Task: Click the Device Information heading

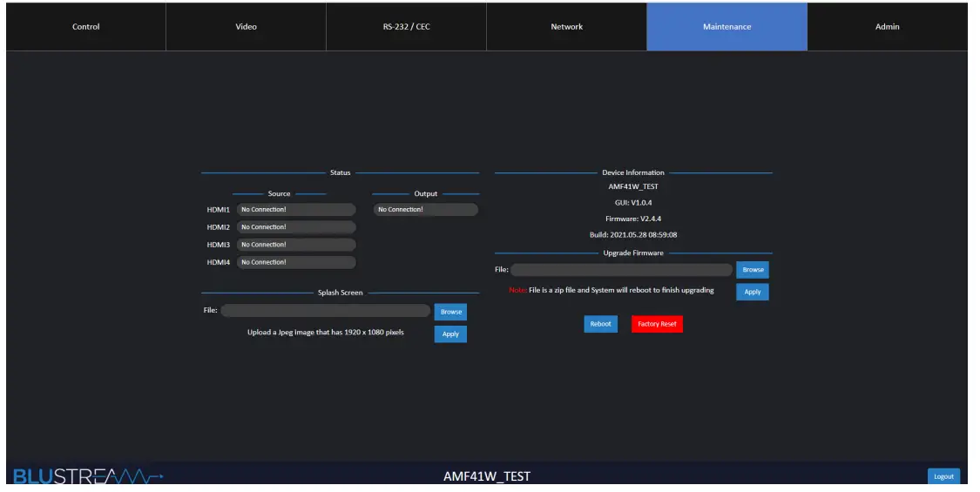Action: (633, 172)
